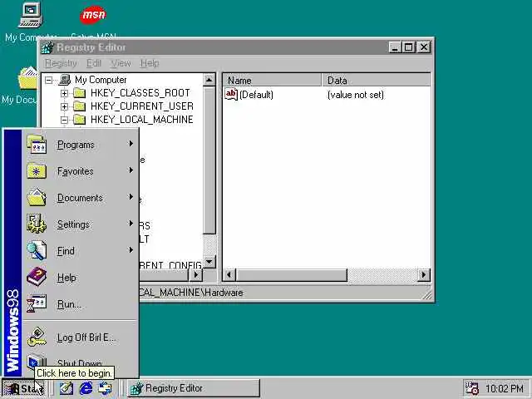Screen dimensions: 532x399
Task: Expand the Documents submenu arrow
Action: (x=131, y=197)
